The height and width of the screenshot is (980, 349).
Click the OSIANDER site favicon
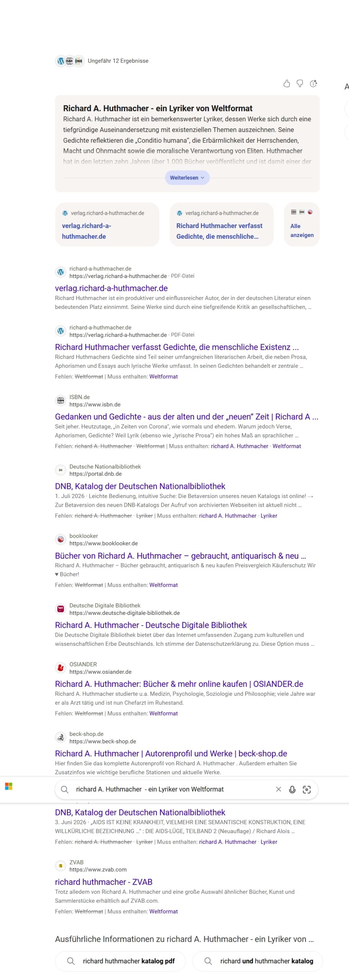tap(60, 668)
